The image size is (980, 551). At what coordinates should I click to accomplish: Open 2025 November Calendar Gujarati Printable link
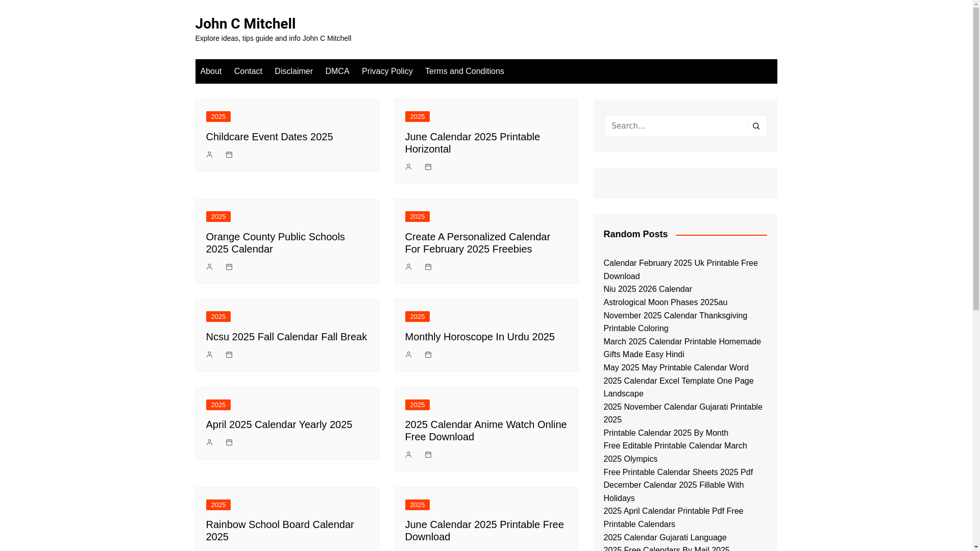coord(682,413)
